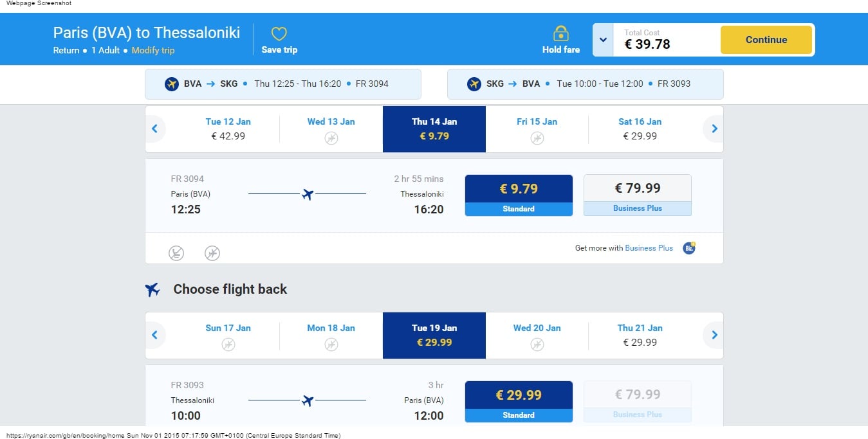This screenshot has height=439, width=868.
Task: Choose the € 9.79 Standard outbound fare
Action: point(519,195)
